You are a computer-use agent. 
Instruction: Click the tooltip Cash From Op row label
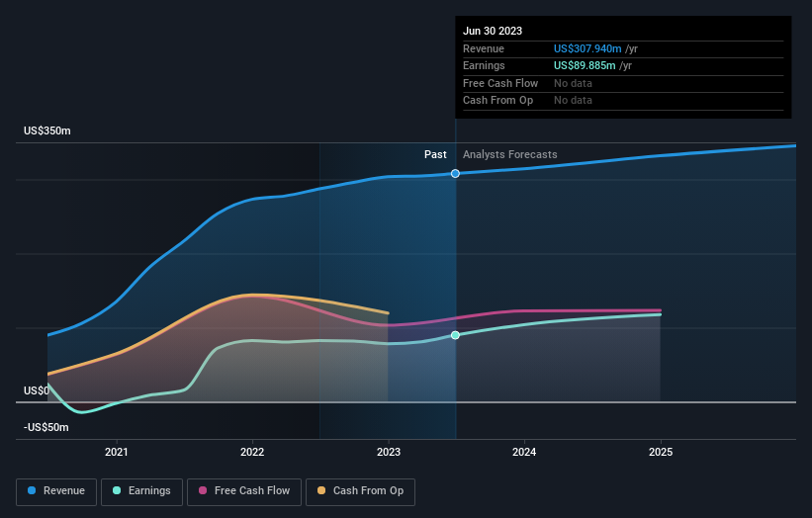point(497,101)
